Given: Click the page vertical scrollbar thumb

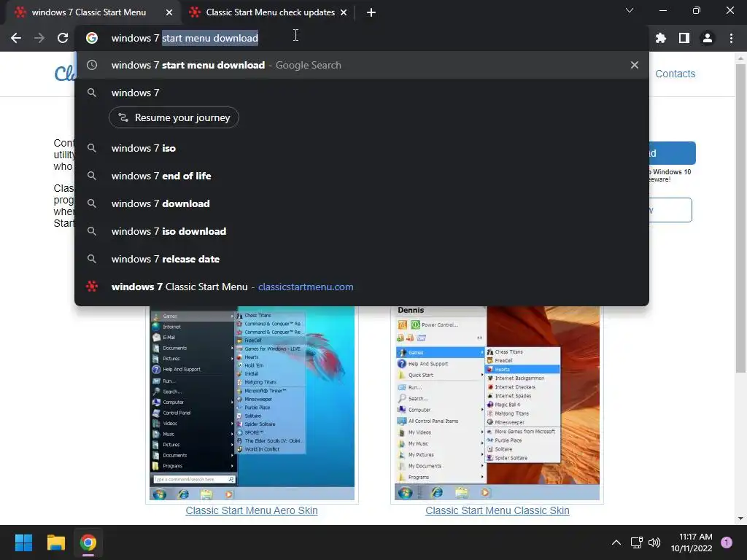Looking at the screenshot, I should (x=740, y=219).
